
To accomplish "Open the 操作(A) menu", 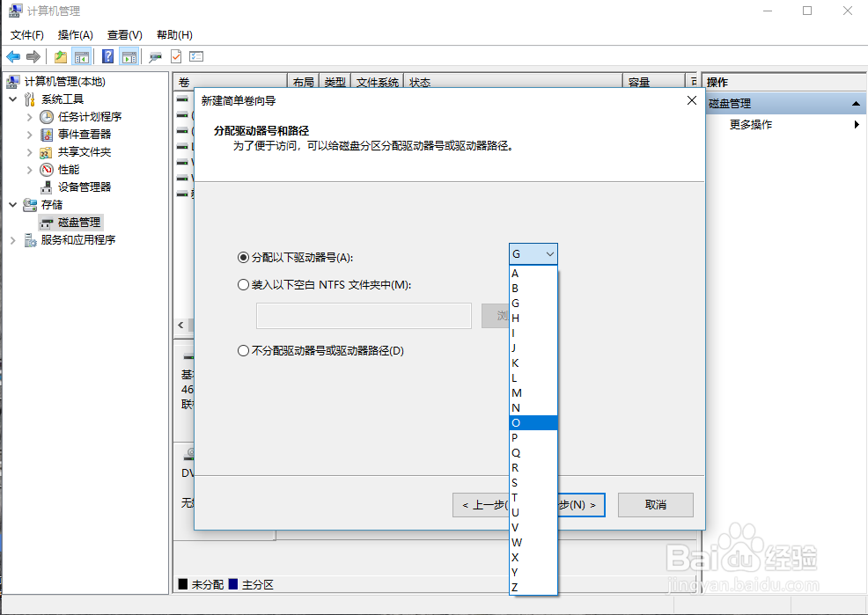I will click(75, 34).
